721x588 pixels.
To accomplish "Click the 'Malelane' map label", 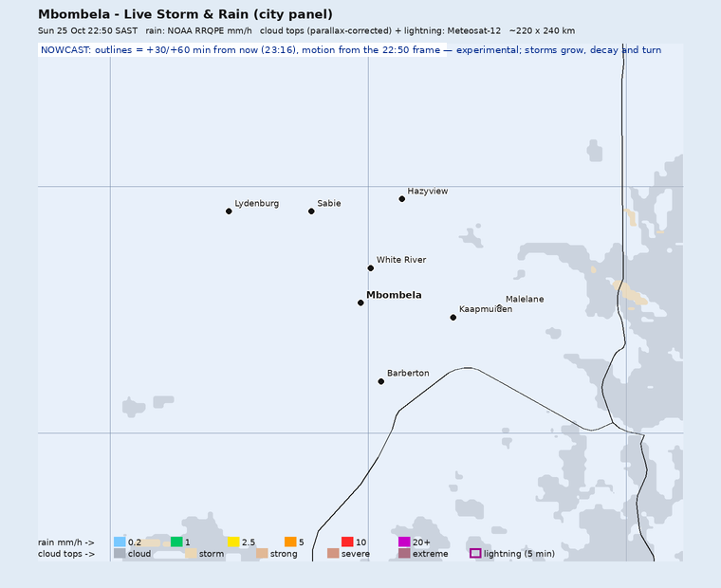I will click(x=525, y=300).
